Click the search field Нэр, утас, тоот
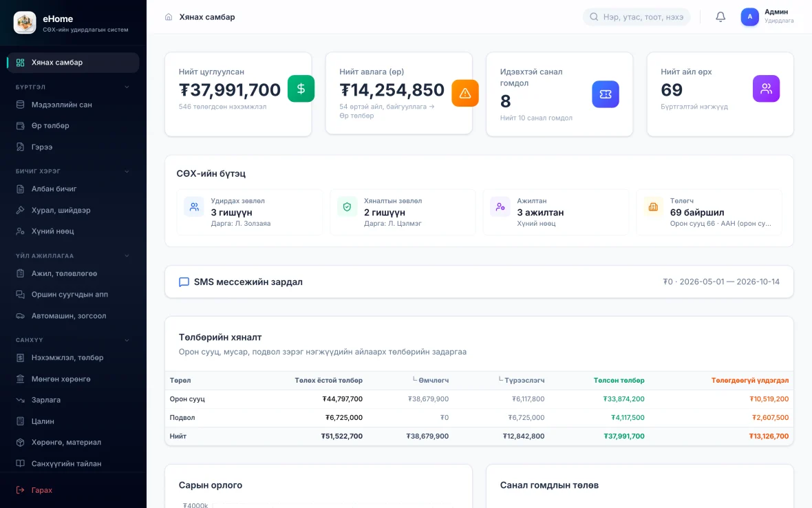 pyautogui.click(x=637, y=17)
